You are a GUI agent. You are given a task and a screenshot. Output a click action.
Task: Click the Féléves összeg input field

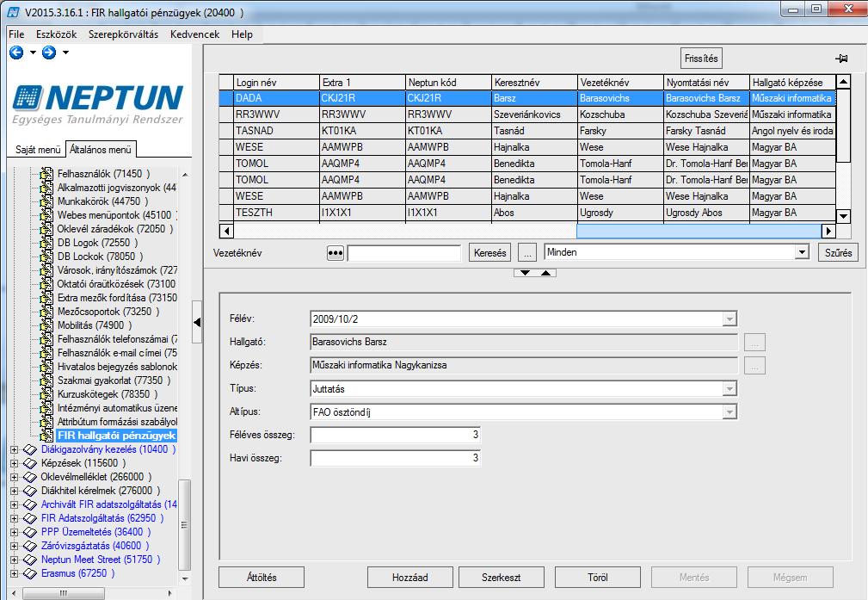click(395, 435)
